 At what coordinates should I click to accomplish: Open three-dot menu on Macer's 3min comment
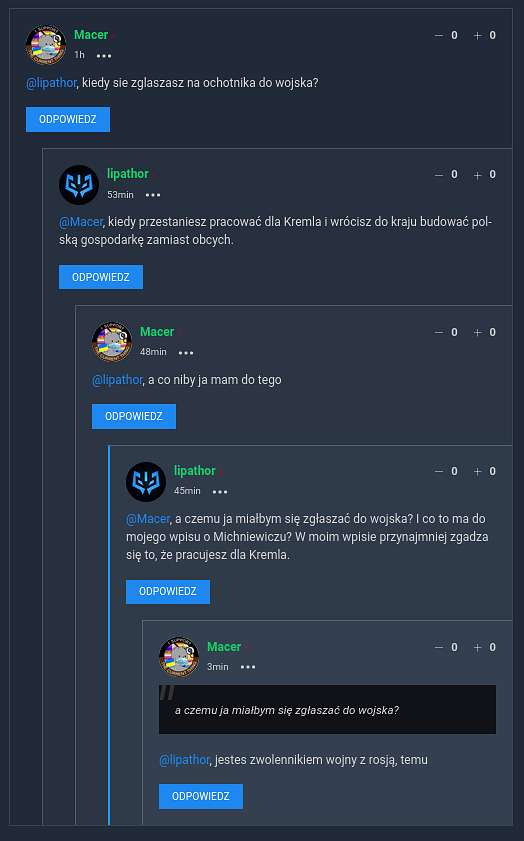pos(248,667)
